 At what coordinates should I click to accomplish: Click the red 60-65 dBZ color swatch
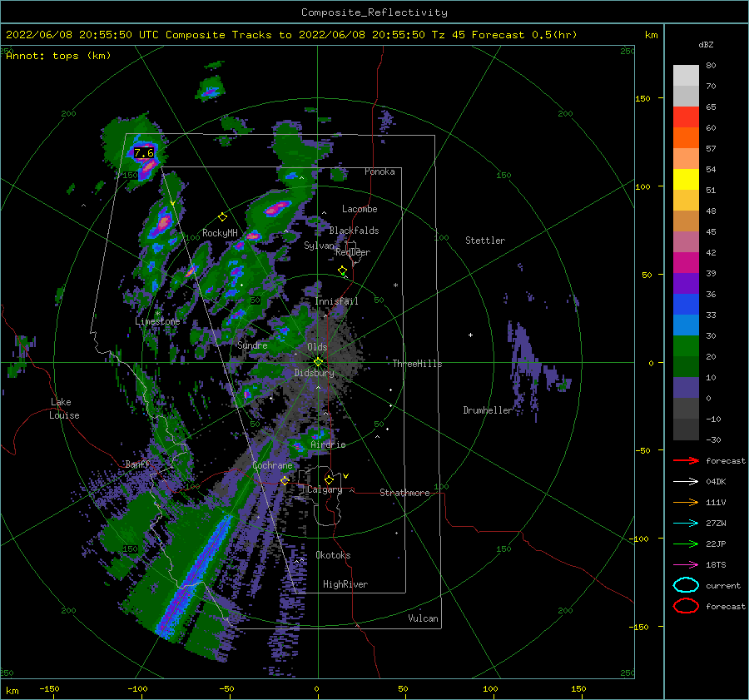click(686, 117)
